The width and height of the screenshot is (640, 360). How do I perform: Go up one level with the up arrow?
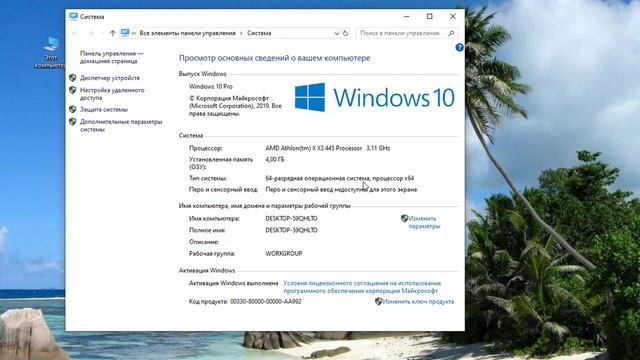[x=112, y=33]
